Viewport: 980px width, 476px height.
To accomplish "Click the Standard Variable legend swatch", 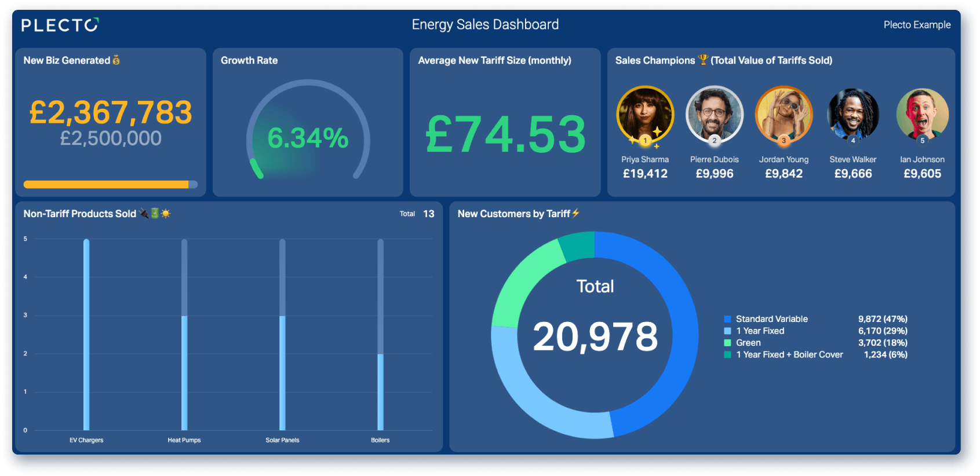I will coord(727,319).
